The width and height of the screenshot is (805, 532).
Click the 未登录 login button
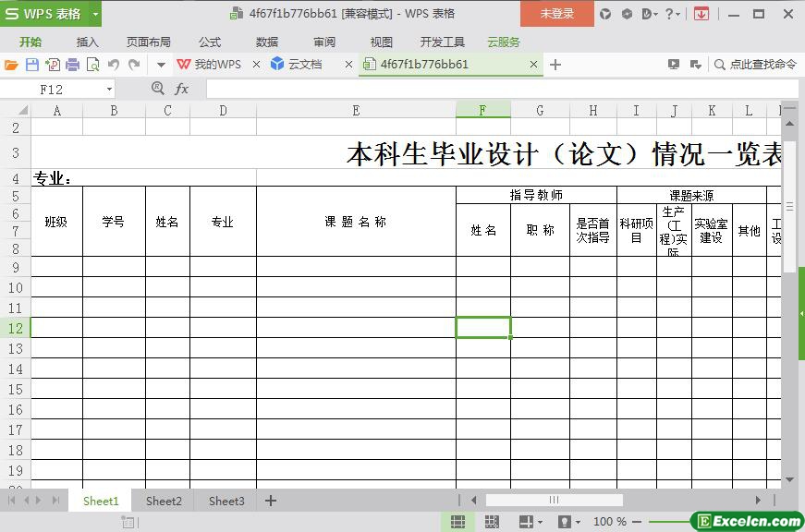[x=557, y=14]
